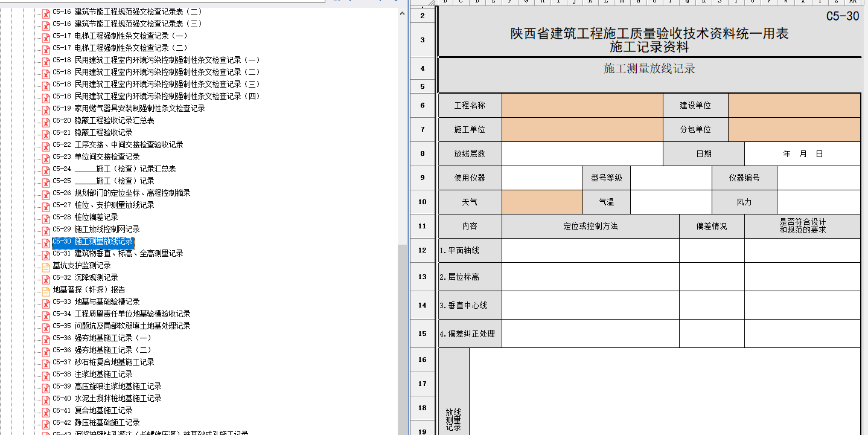Select C5-35 问题坑及局部软弱填土地基处理记录
This screenshot has width=868, height=435.
coord(121,326)
